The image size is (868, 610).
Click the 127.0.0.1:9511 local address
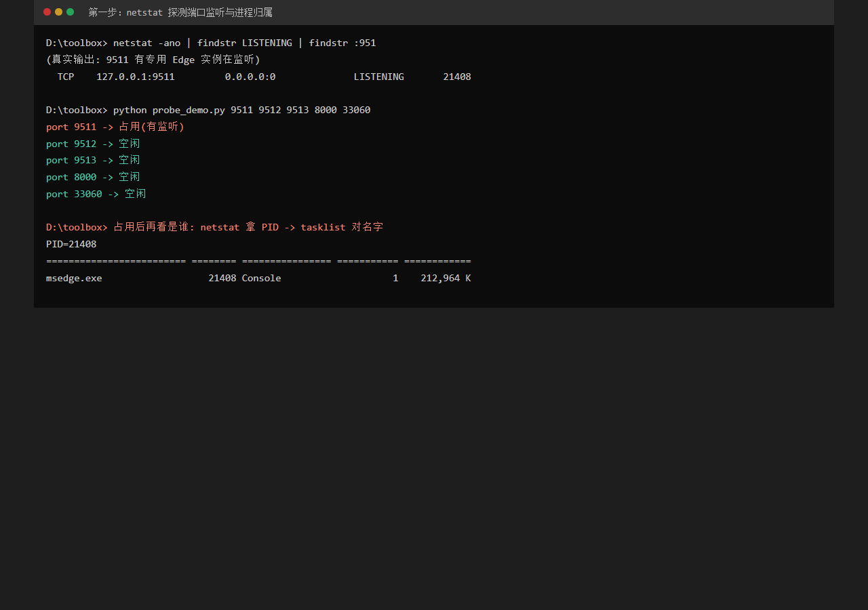(x=136, y=77)
